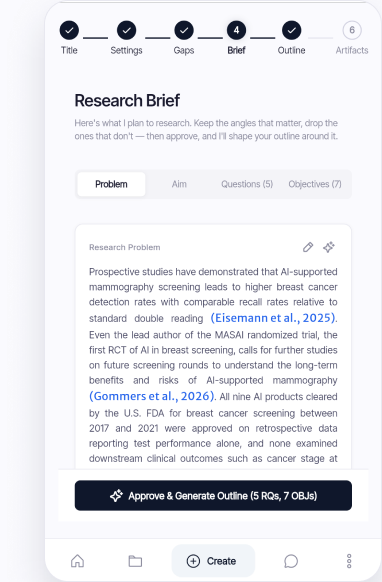382x582 pixels.
Task: Open the Eisemann et al., 2025 citation
Action: 273,318
